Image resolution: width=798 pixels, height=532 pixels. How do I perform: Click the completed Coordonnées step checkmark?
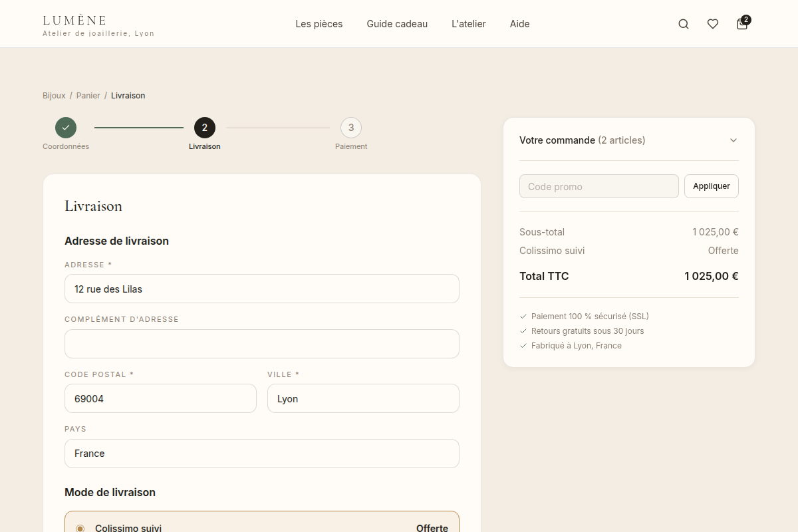point(66,128)
